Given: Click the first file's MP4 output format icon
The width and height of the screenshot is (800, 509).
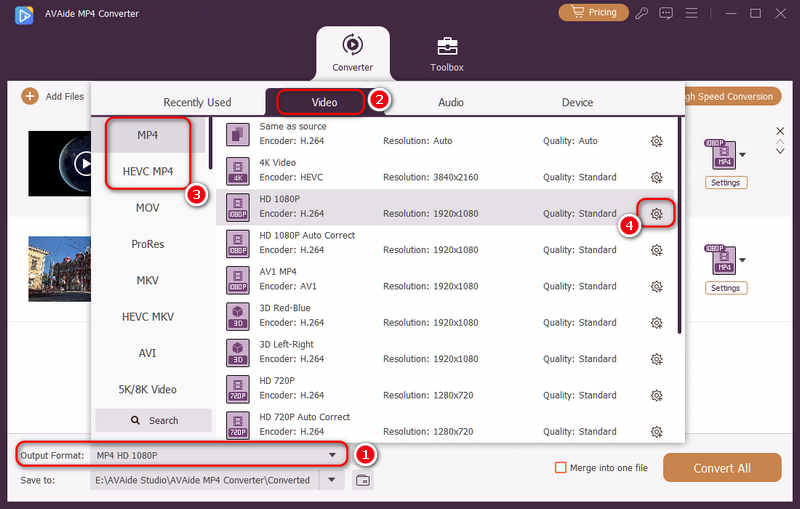Looking at the screenshot, I should tap(721, 154).
